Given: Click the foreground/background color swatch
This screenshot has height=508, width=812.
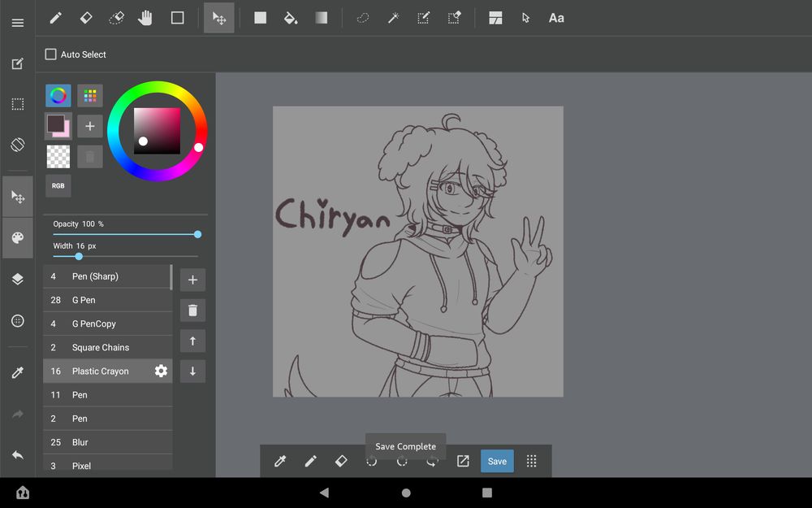Looking at the screenshot, I should (58, 126).
